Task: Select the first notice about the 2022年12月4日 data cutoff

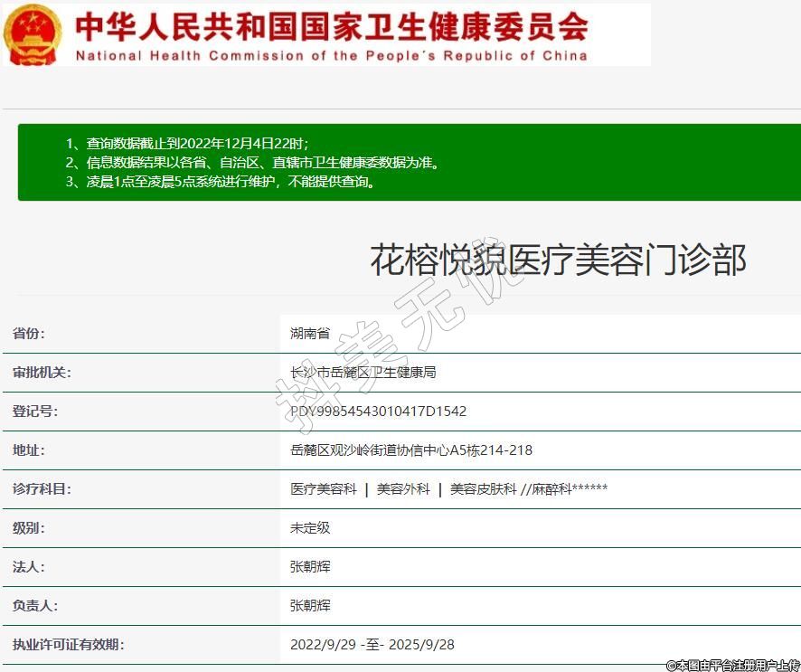Action: [187, 144]
